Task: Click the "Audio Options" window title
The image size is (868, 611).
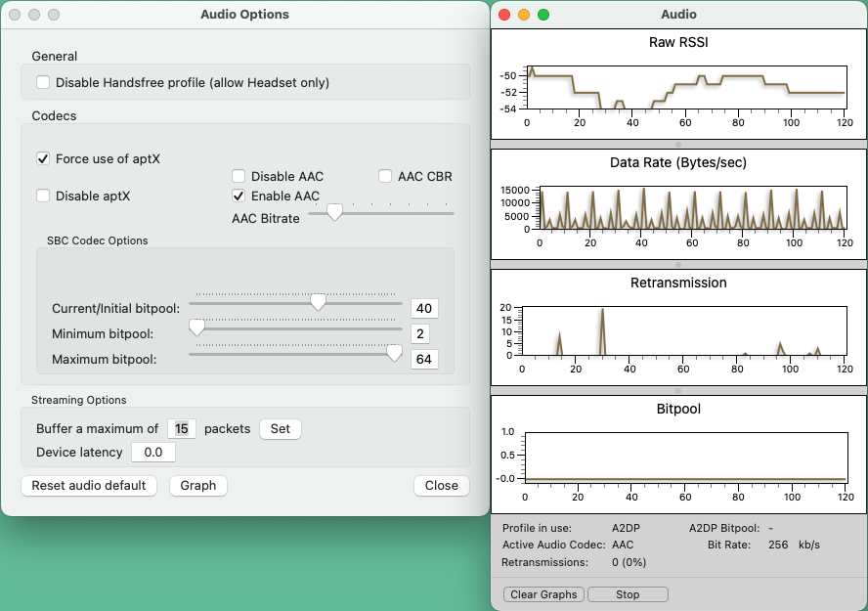Action: (244, 15)
